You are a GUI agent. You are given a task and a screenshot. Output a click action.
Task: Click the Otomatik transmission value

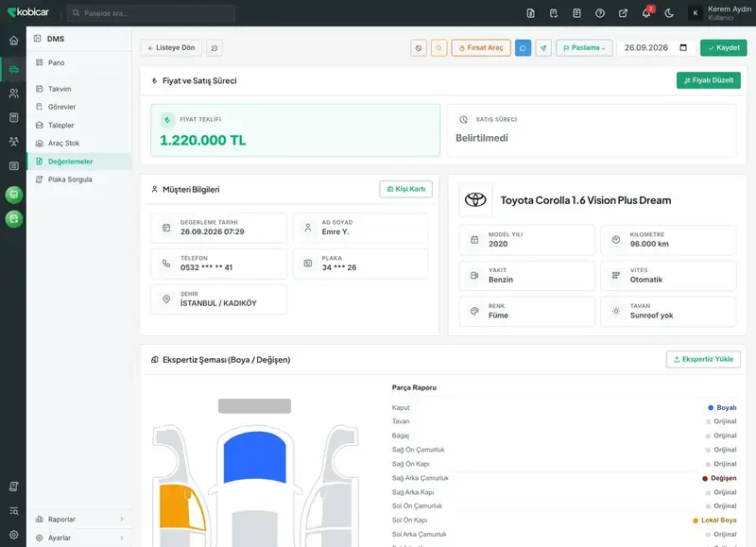646,280
